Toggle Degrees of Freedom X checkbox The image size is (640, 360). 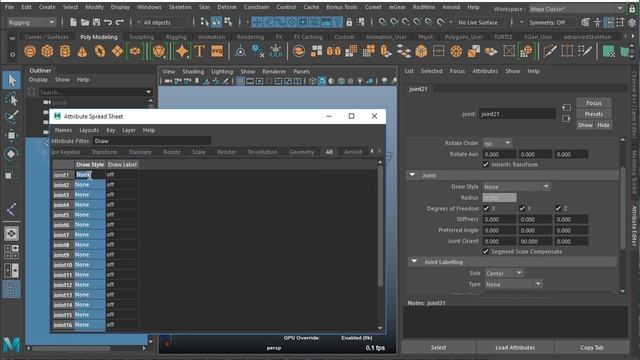click(x=486, y=208)
